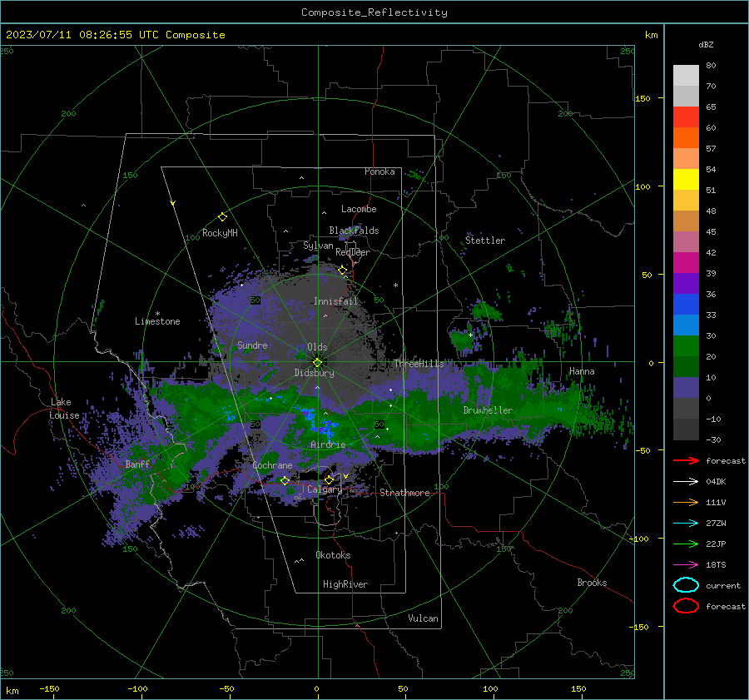Pick the dark orange 60-57 dBZ swatch
Screen dimensions: 749x700
[x=686, y=138]
